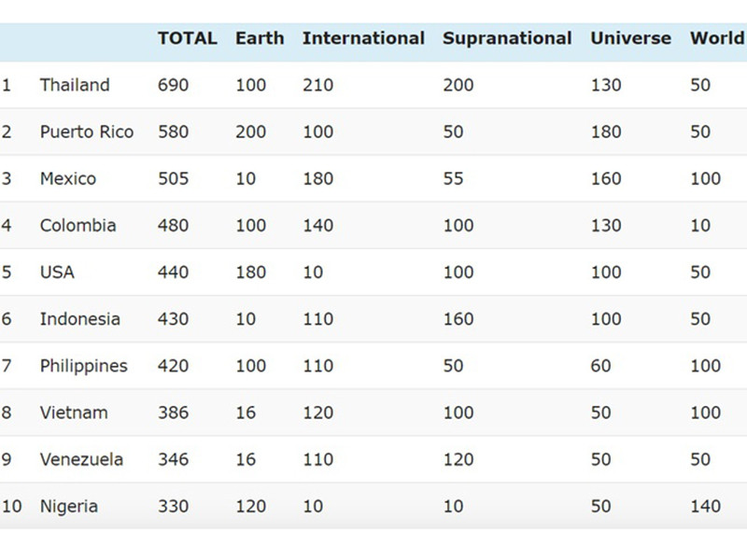Viewport: 747px width, 560px height.
Task: Select the Philippines country name
Action: click(x=84, y=366)
